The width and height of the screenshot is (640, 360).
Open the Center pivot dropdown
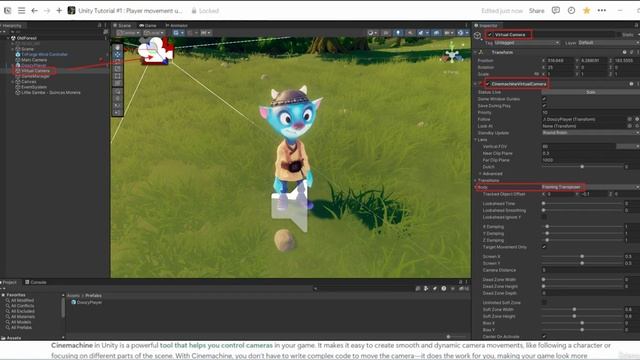129,33
